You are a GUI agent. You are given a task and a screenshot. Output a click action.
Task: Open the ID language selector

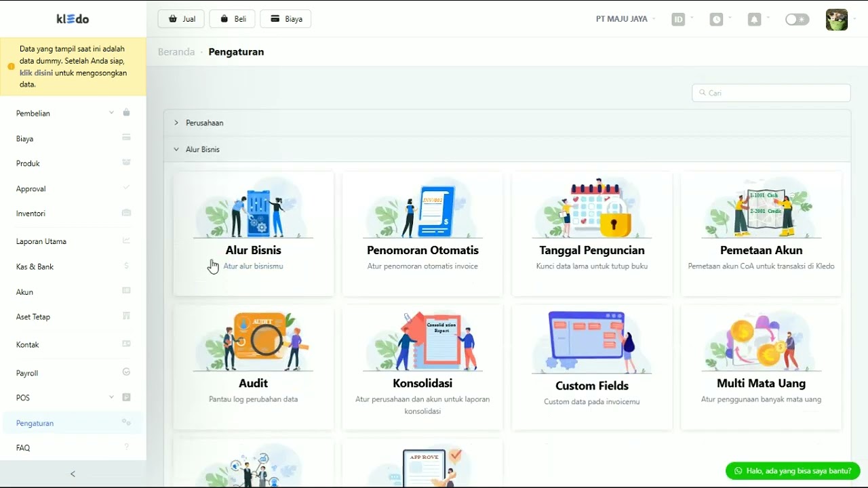click(x=678, y=19)
